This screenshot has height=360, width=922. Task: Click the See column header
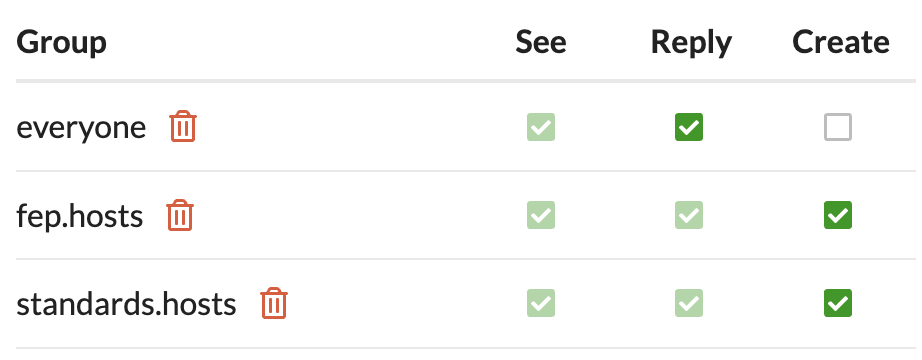coord(541,42)
